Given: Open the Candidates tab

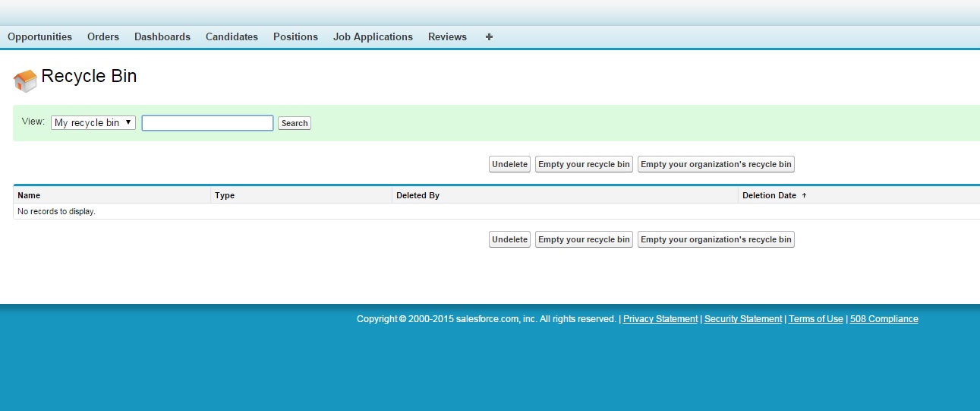Looking at the screenshot, I should point(232,36).
